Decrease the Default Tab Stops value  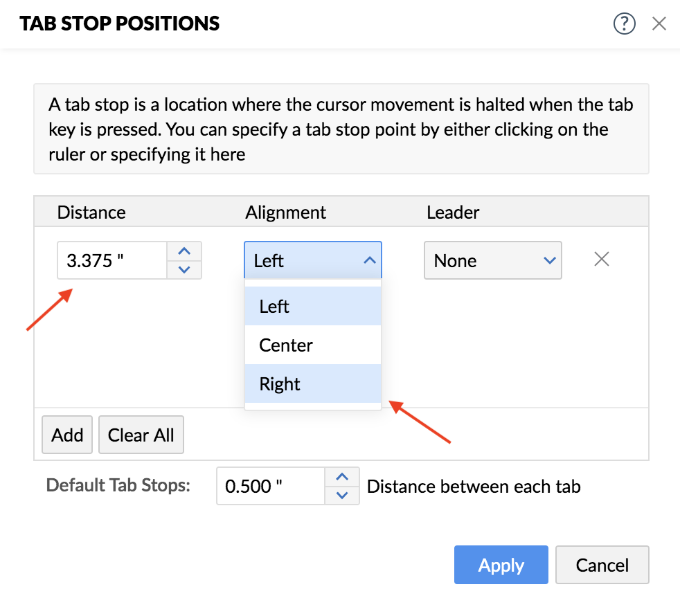(342, 495)
